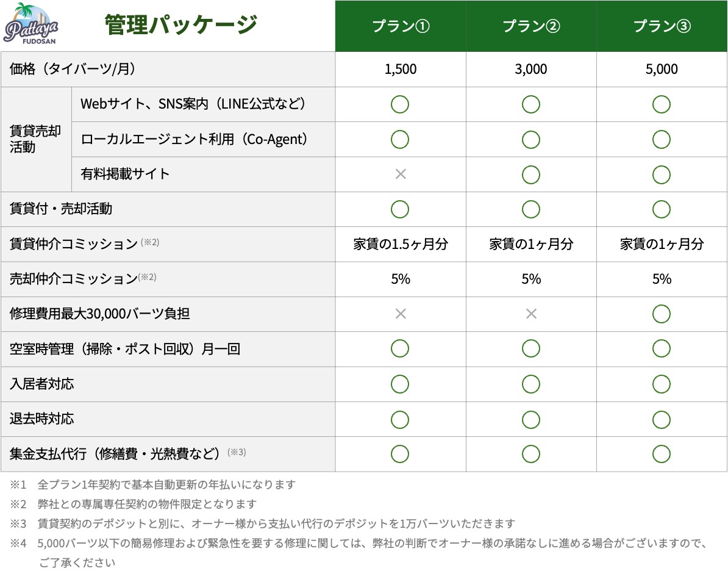Click the circle for 修理費用最大30,000バーツ負担 under プラン③
Viewport: 728px width, 576px height.
pyautogui.click(x=661, y=314)
